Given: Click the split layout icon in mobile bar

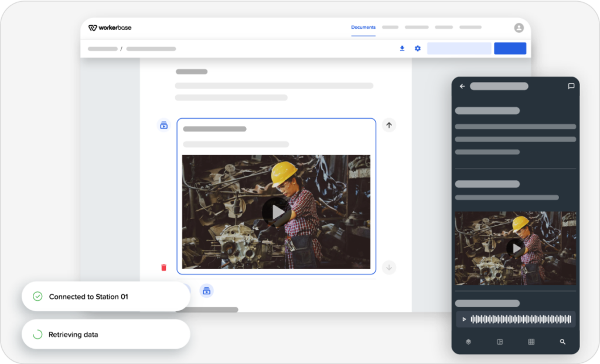Looking at the screenshot, I should point(499,342).
